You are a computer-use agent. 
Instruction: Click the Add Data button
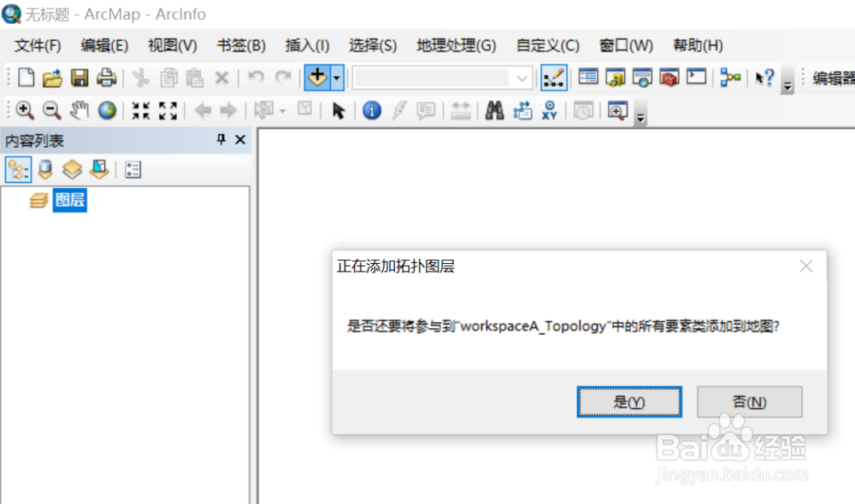click(x=317, y=78)
